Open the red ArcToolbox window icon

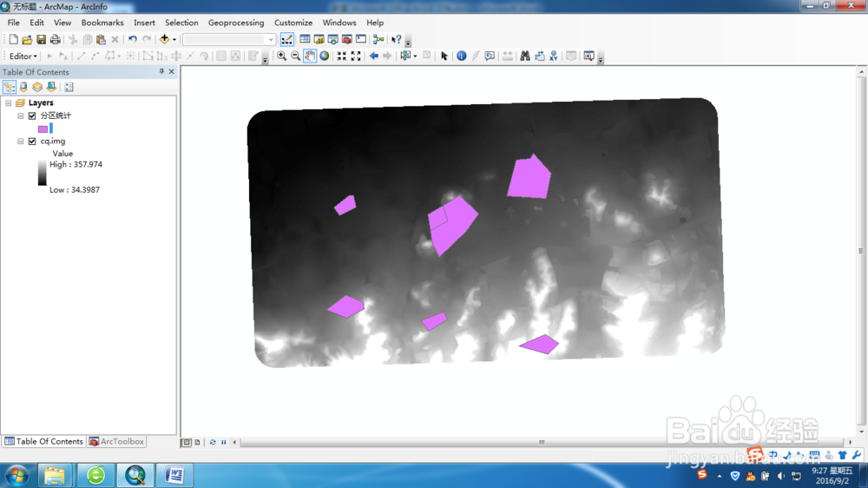coord(347,39)
